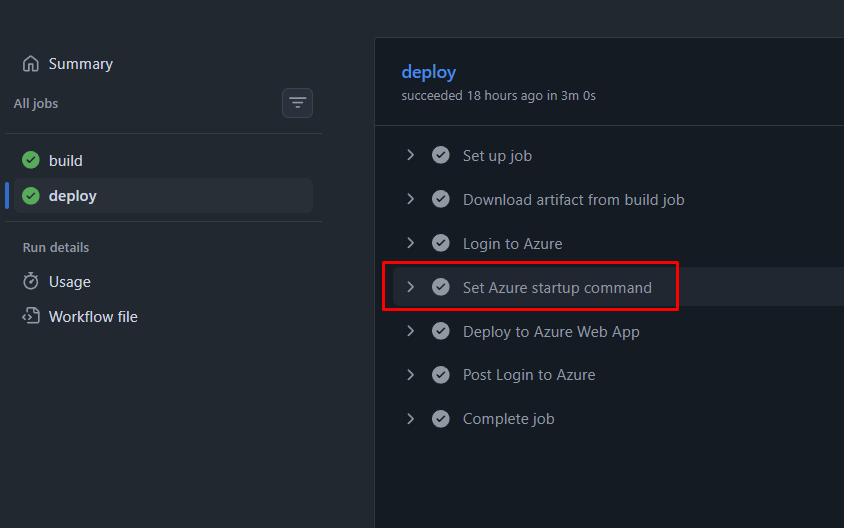Click status check icon for Deploy to Azure Web App
The image size is (844, 528).
tap(440, 330)
